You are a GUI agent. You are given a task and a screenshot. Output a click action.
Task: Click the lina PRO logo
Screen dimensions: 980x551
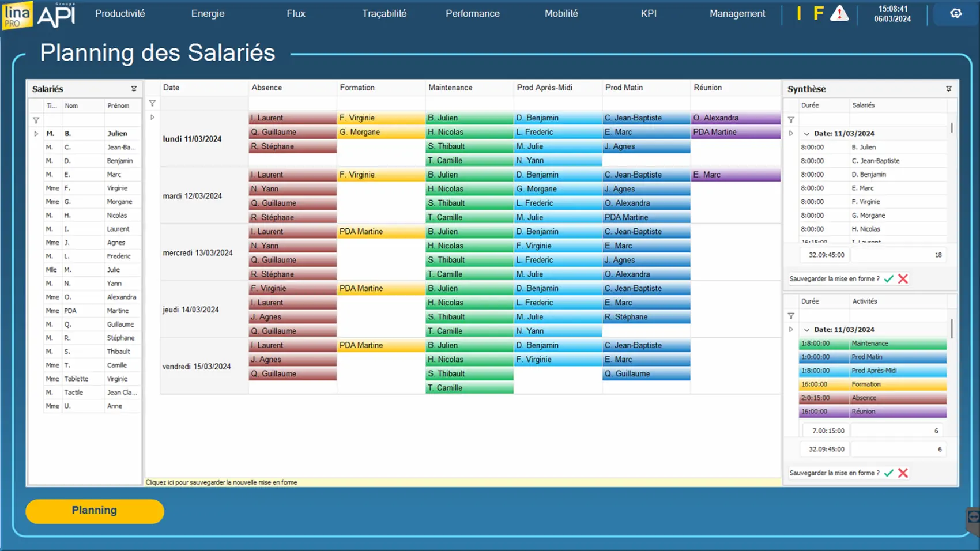(x=17, y=15)
